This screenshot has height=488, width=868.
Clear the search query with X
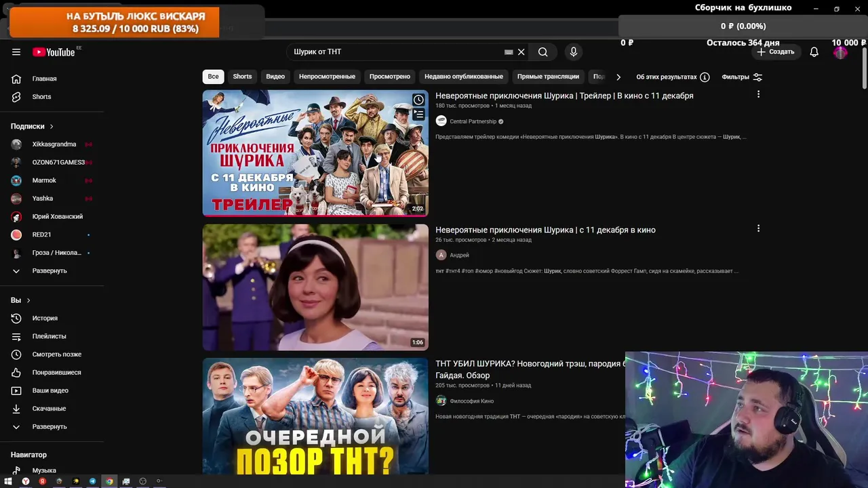tap(521, 52)
